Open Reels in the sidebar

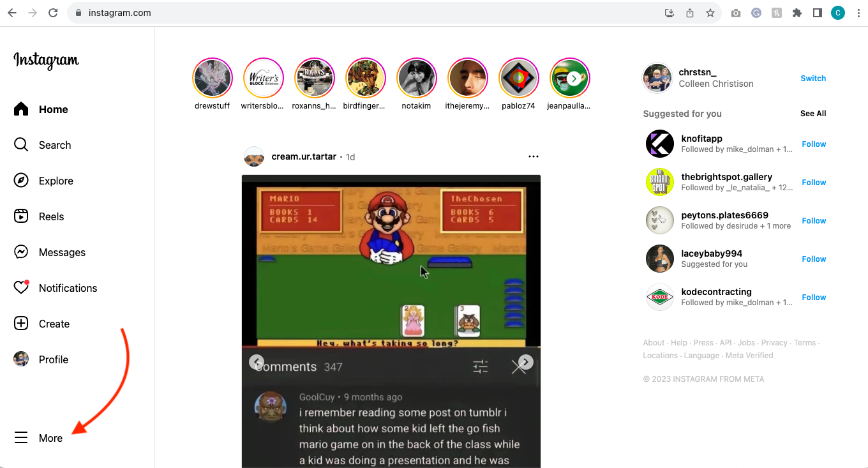tap(39, 216)
